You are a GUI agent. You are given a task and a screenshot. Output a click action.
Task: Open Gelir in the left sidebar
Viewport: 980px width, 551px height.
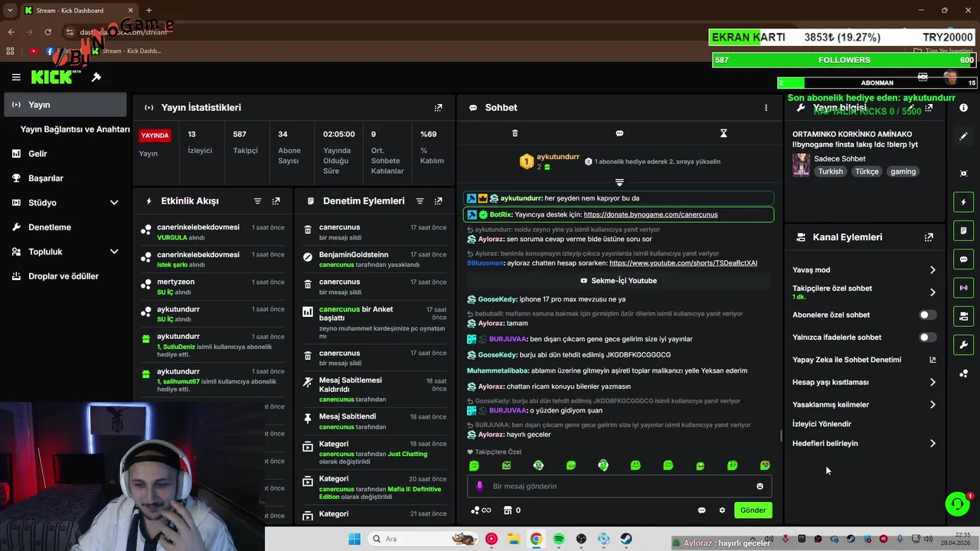(64, 154)
